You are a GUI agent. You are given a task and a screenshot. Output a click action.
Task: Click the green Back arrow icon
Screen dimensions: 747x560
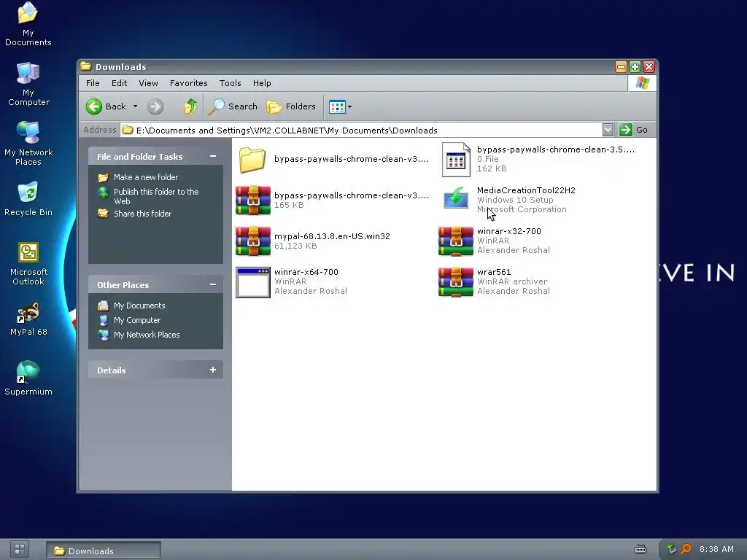point(94,106)
